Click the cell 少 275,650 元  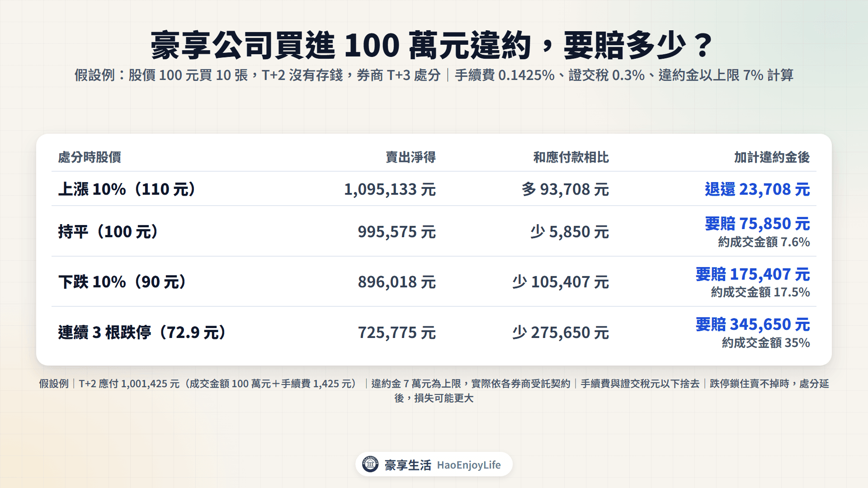[561, 333]
